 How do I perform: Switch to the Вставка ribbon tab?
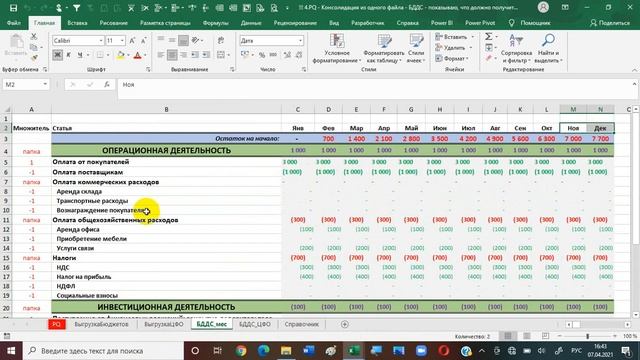coord(77,23)
